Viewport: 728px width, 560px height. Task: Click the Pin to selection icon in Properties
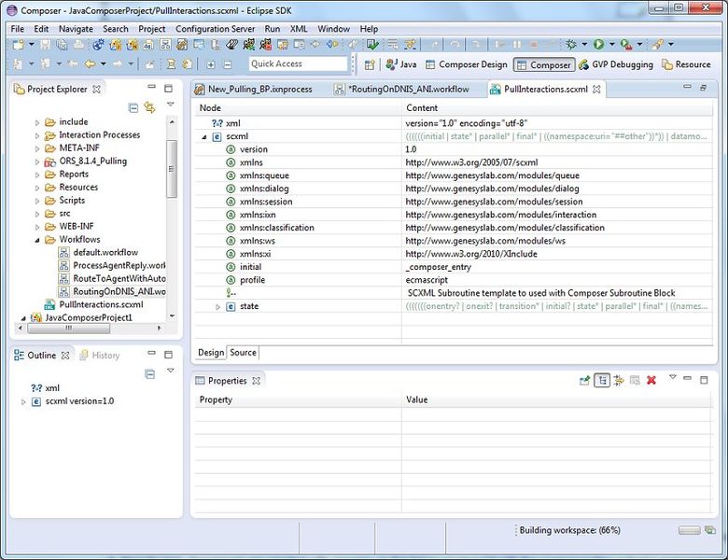(584, 380)
